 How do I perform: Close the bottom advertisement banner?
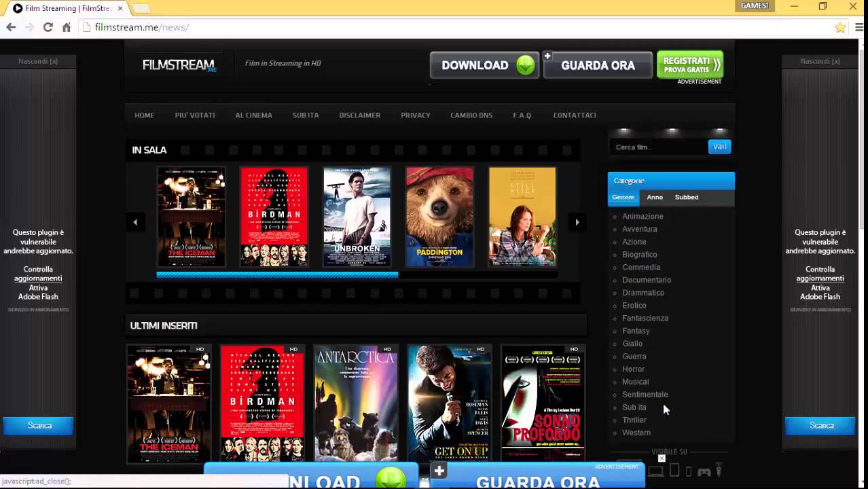pyautogui.click(x=662, y=458)
